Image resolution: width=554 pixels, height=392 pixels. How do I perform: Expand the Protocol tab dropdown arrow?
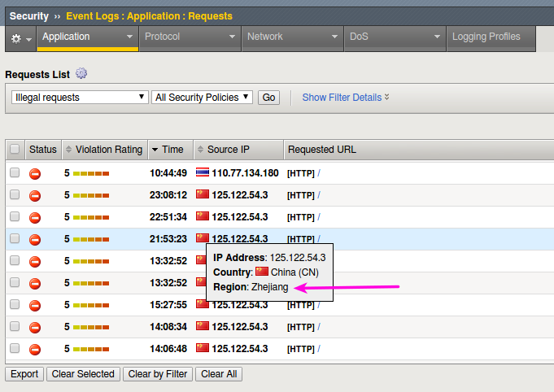[x=232, y=37]
